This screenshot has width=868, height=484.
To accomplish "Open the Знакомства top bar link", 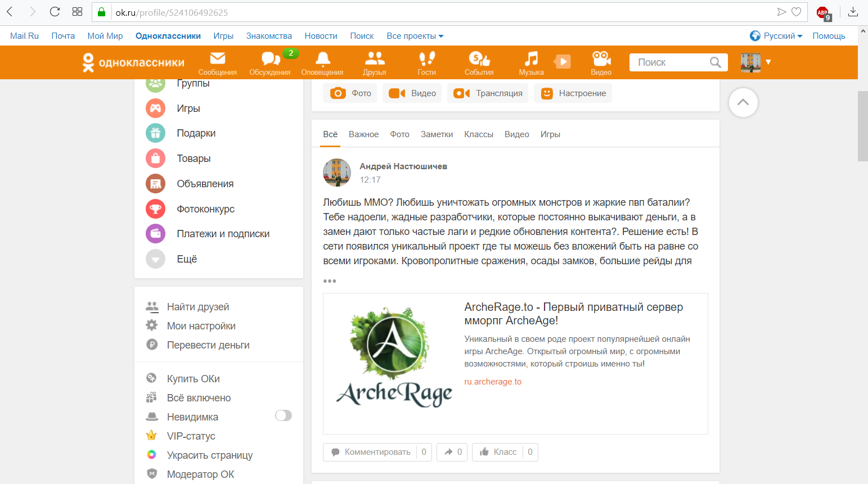I will coord(269,36).
